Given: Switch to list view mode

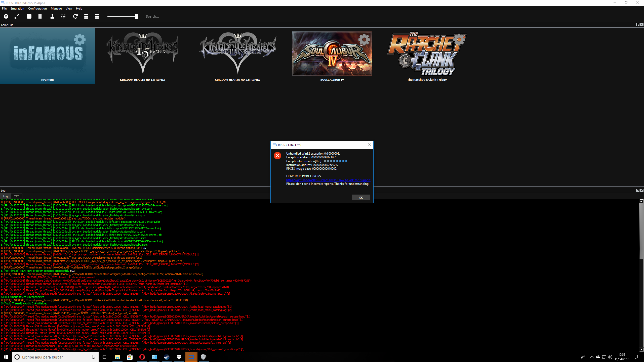Looking at the screenshot, I should (86, 16).
